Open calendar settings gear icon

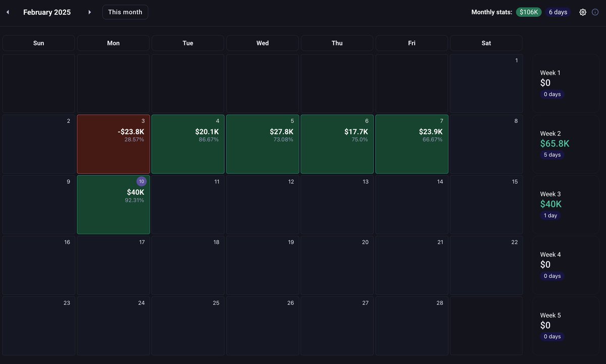click(x=583, y=12)
